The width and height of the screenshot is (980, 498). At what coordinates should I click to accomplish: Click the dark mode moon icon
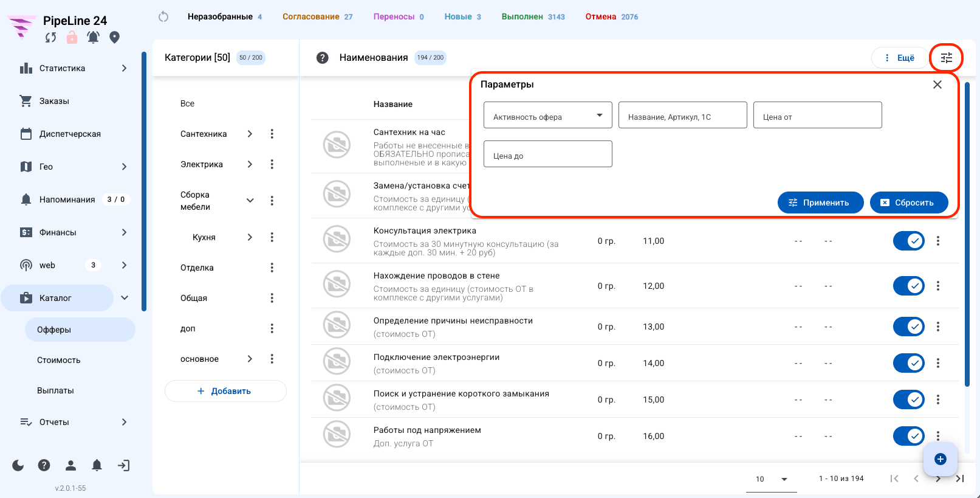click(18, 466)
